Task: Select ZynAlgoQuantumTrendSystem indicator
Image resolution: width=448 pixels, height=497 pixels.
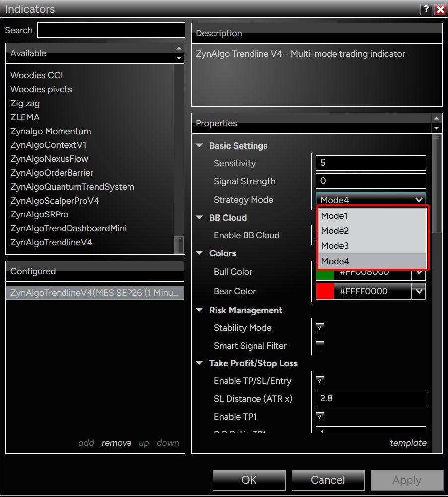Action: (72, 187)
